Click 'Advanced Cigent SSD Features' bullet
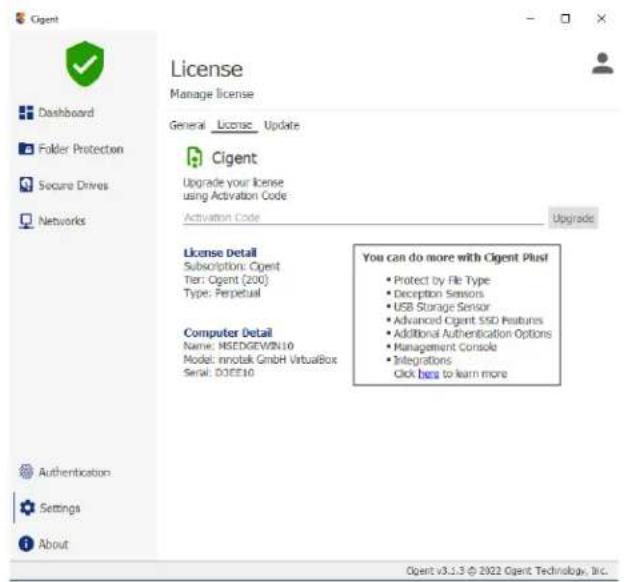The height and width of the screenshot is (582, 624). (x=468, y=320)
